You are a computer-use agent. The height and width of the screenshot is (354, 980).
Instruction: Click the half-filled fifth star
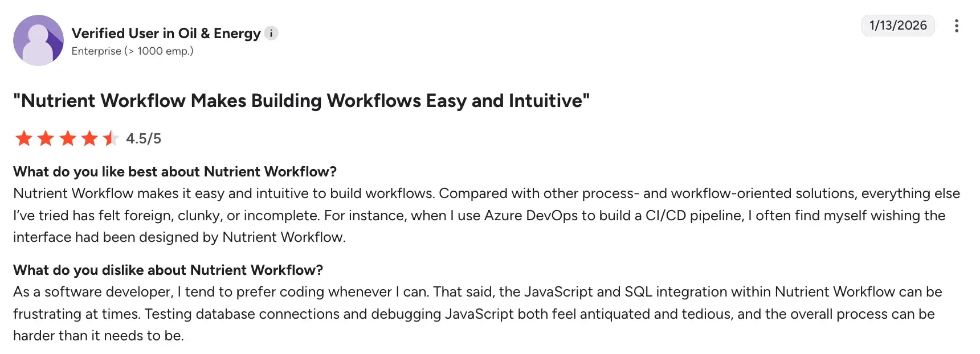(111, 138)
